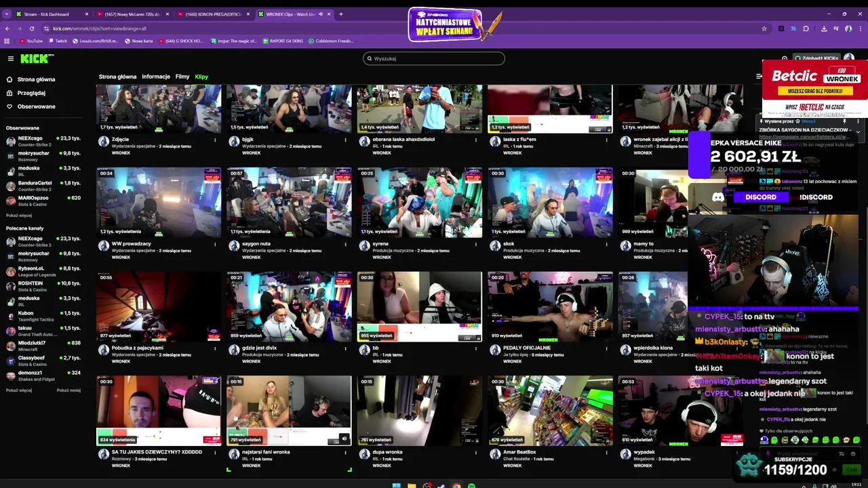Click the purple DISCORD button in overlay
The height and width of the screenshot is (488, 868).
pyautogui.click(x=761, y=197)
